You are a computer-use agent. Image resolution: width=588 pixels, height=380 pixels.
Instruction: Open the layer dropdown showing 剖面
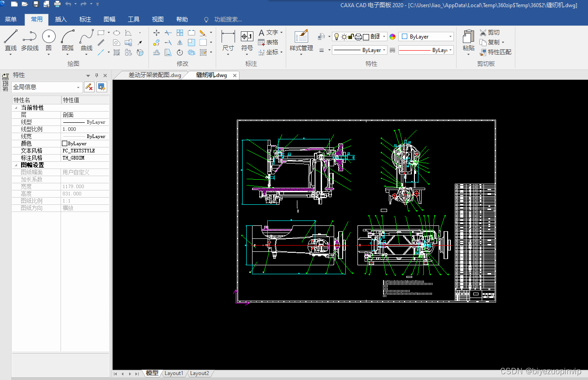pos(384,37)
